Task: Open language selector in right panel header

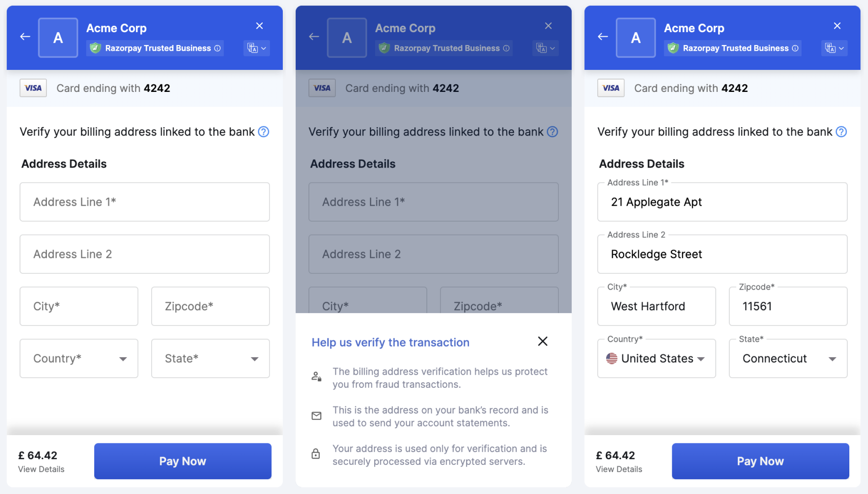Action: pos(834,48)
